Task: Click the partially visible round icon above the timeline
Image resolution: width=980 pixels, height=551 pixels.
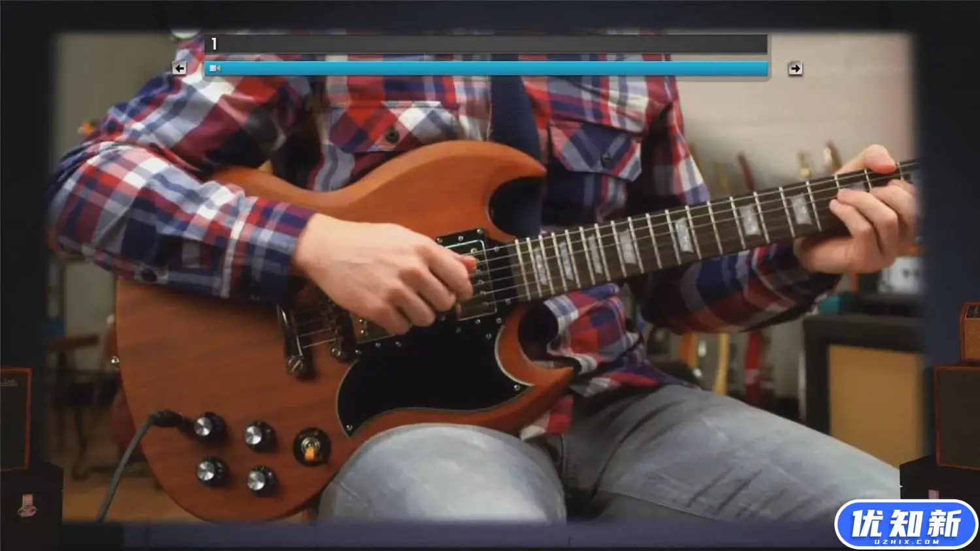Action: pyautogui.click(x=186, y=33)
